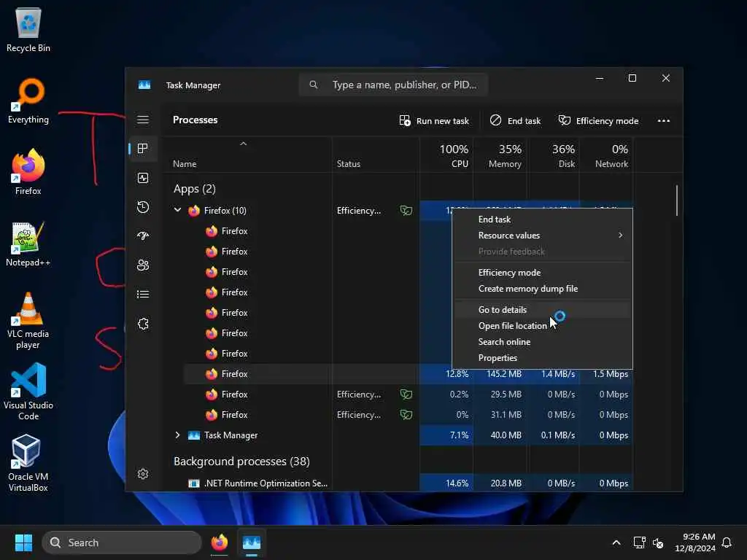Click the network tray icon

pos(639,542)
